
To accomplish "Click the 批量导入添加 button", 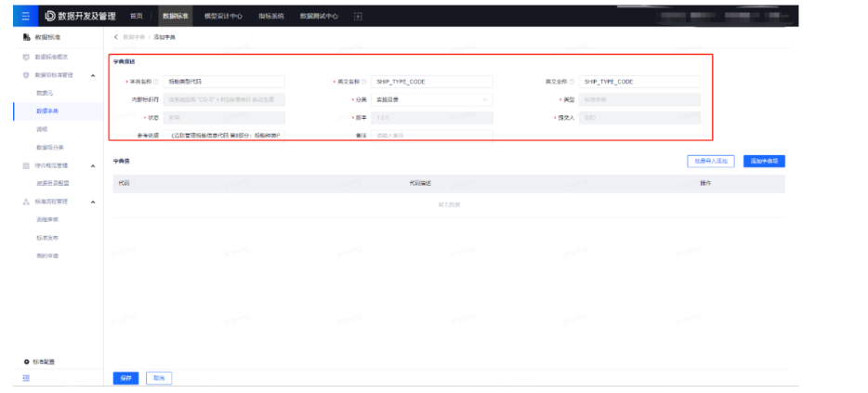I will [711, 161].
